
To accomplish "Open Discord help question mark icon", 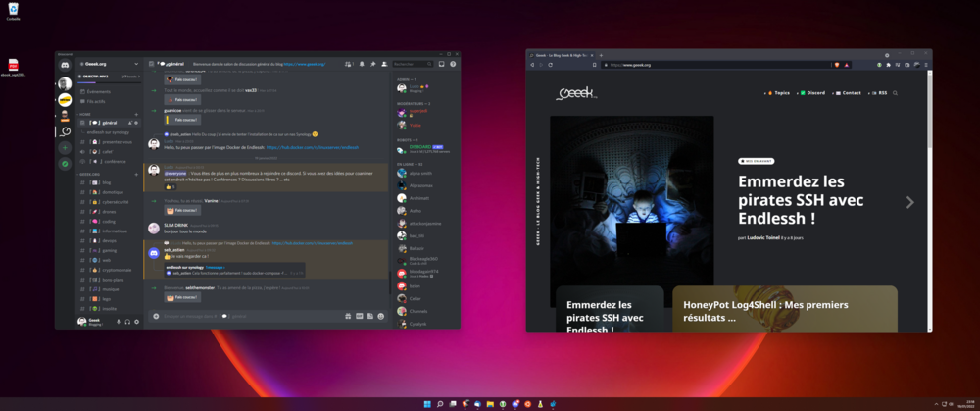I will tap(453, 64).
